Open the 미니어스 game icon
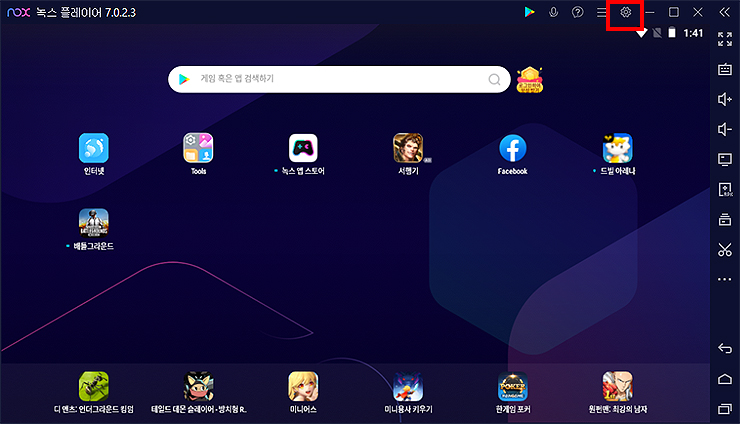This screenshot has height=424, width=740. pyautogui.click(x=303, y=386)
